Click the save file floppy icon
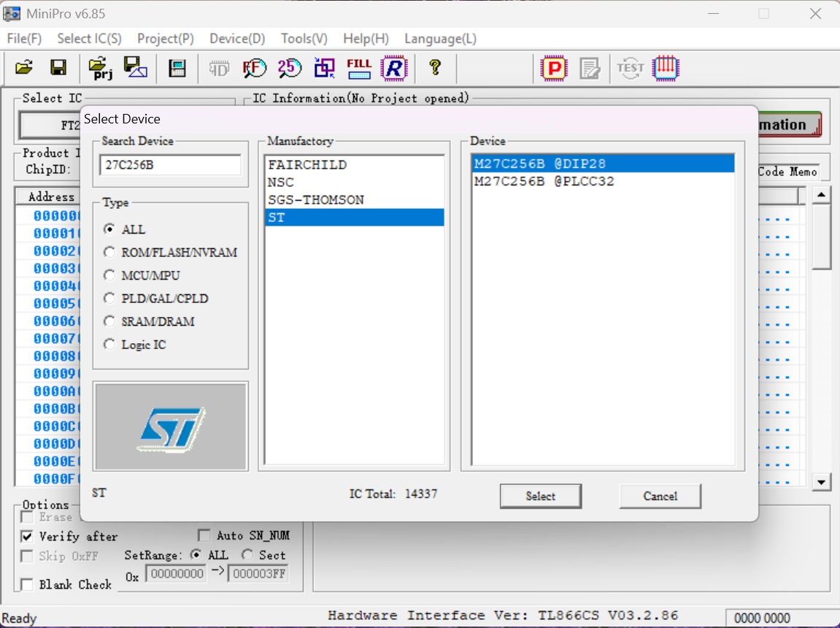Viewport: 840px width, 628px height. [x=58, y=68]
